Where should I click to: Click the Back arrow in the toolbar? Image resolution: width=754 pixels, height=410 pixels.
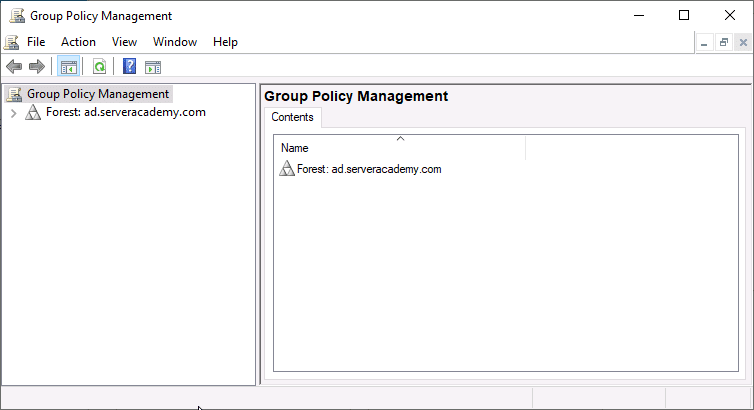click(14, 67)
